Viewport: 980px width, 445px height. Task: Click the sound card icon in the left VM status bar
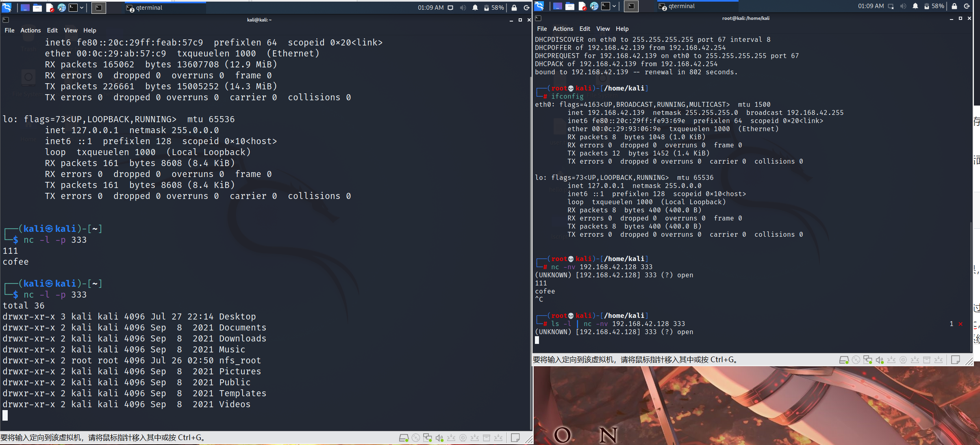click(x=439, y=438)
